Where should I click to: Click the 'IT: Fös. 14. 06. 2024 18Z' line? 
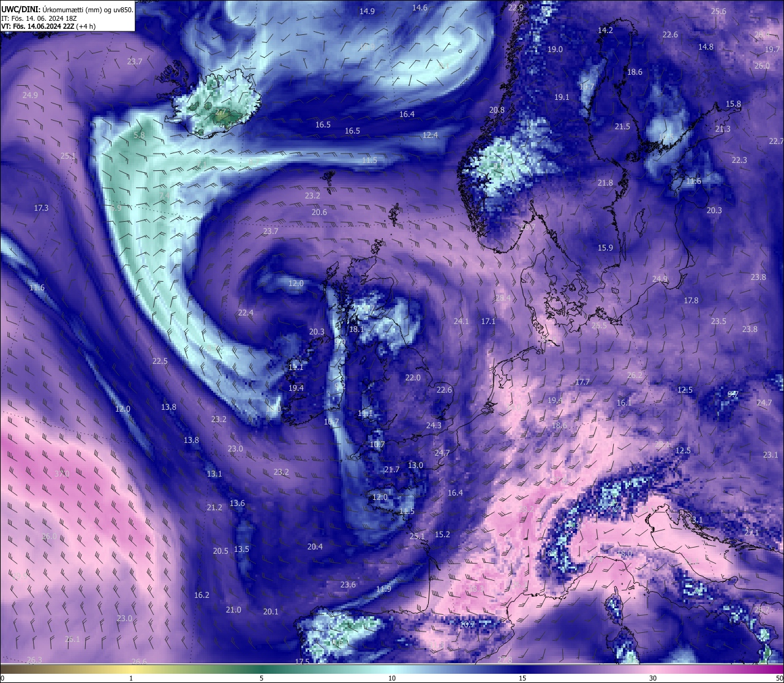pyautogui.click(x=38, y=18)
